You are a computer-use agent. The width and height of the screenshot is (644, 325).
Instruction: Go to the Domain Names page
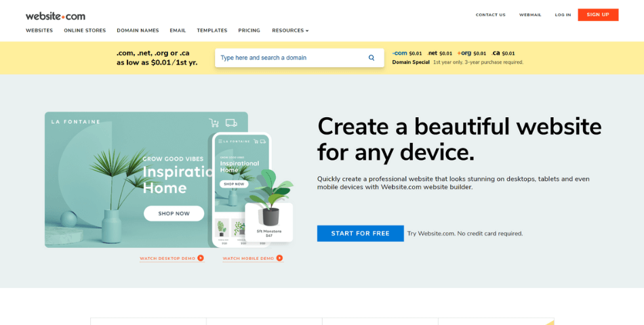[x=138, y=30]
